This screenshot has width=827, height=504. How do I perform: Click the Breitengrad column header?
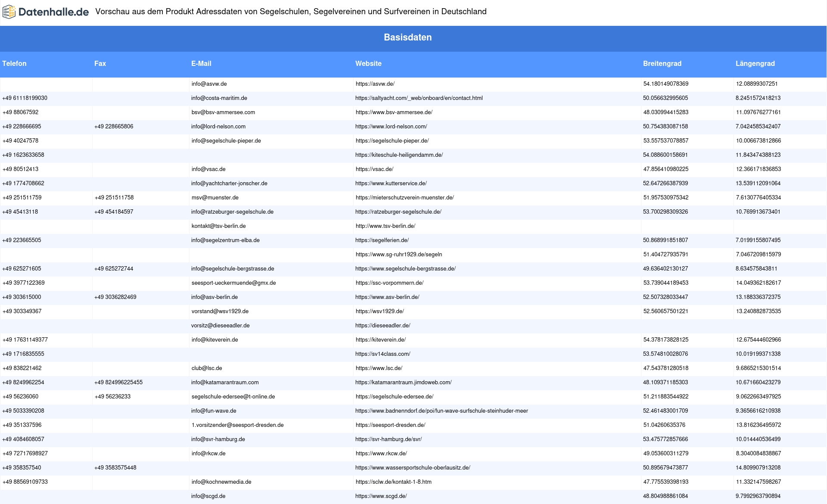pyautogui.click(x=662, y=63)
